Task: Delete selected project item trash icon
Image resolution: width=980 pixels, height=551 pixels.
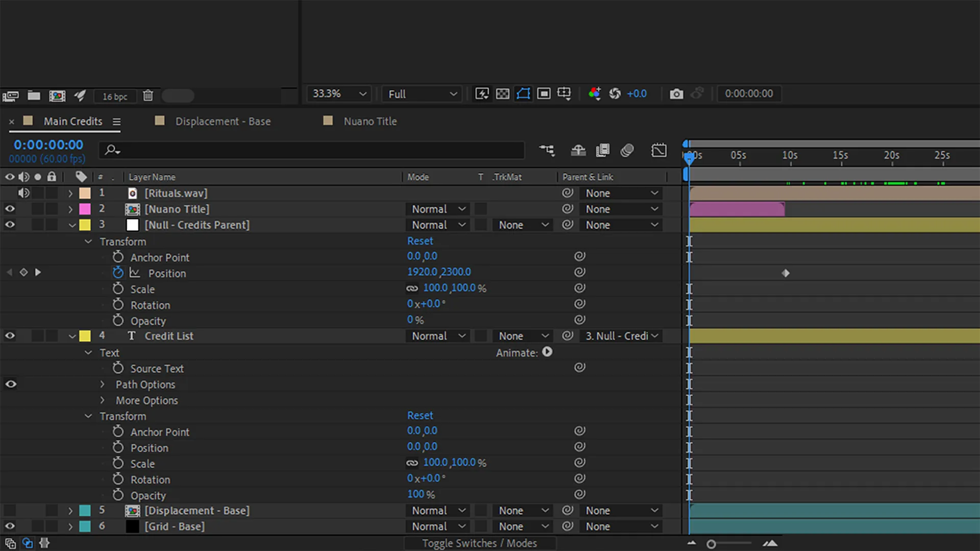Action: click(x=148, y=95)
